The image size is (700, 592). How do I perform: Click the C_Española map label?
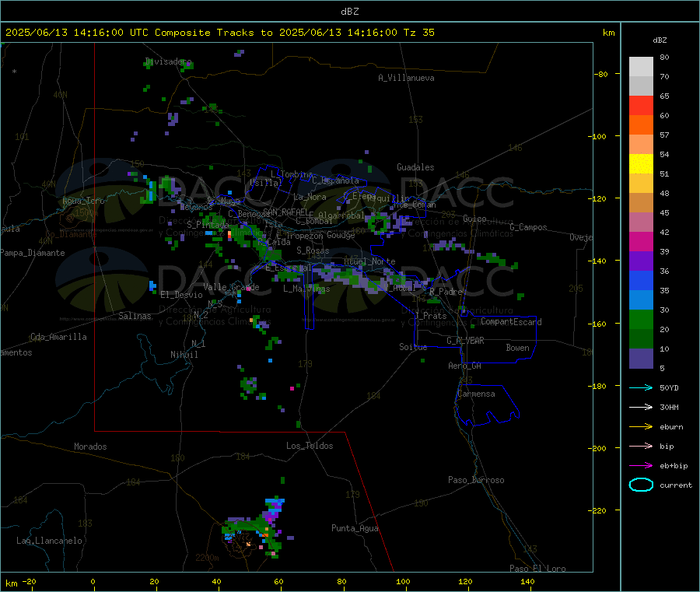(336, 180)
